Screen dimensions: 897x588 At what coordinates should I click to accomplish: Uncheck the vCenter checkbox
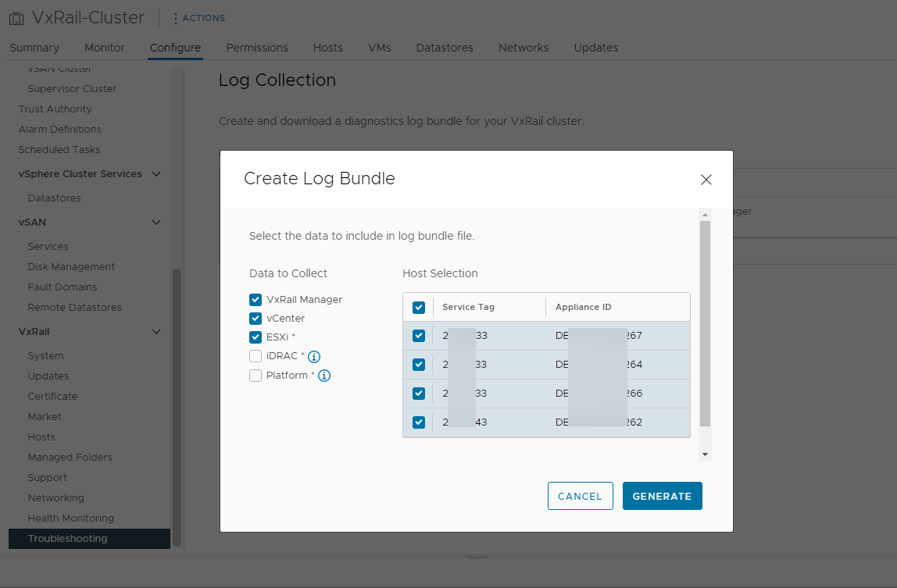click(256, 319)
